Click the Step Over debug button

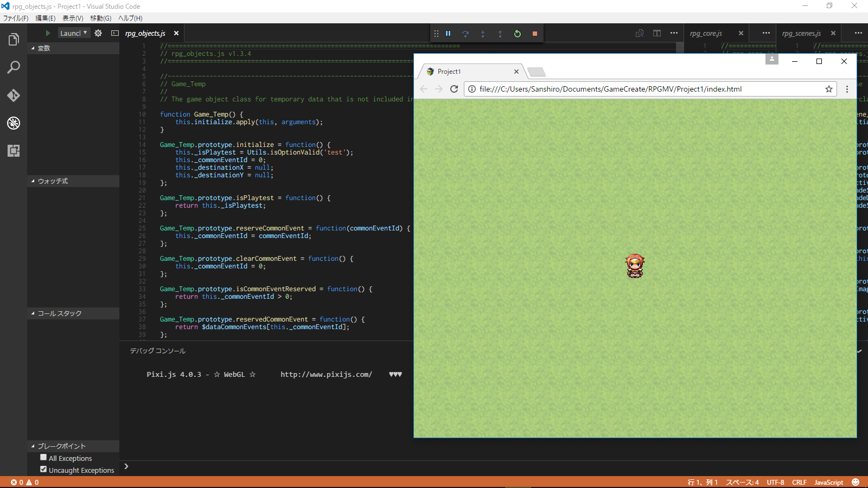[465, 34]
